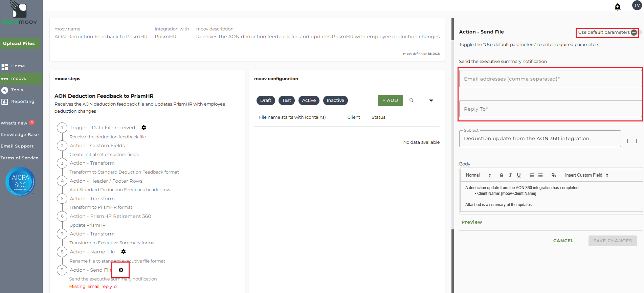644x293 pixels.
Task: Select Trigger - Data File received step
Action: point(102,128)
